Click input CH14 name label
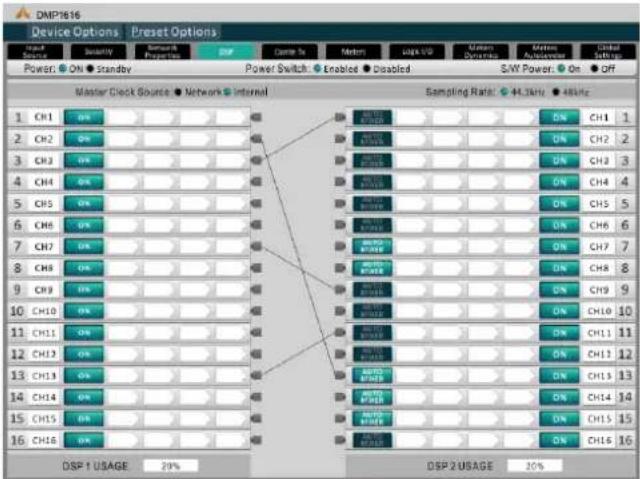The width and height of the screenshot is (640, 479). pyautogui.click(x=44, y=397)
